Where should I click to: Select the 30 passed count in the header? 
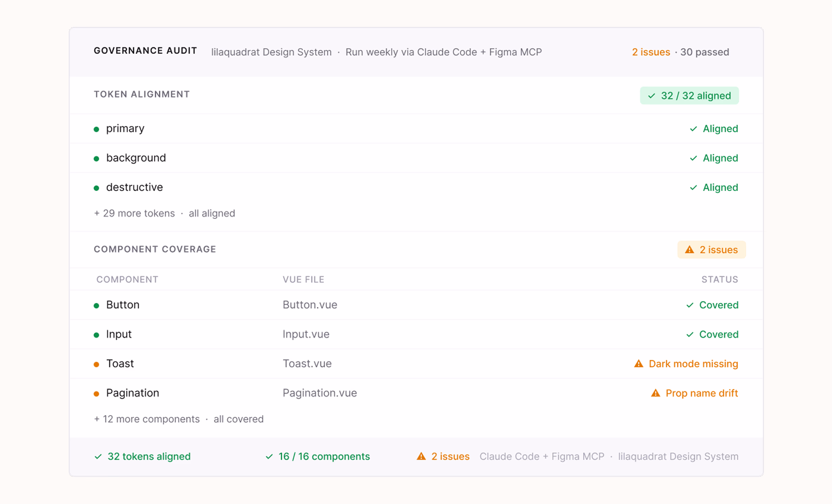(x=705, y=52)
